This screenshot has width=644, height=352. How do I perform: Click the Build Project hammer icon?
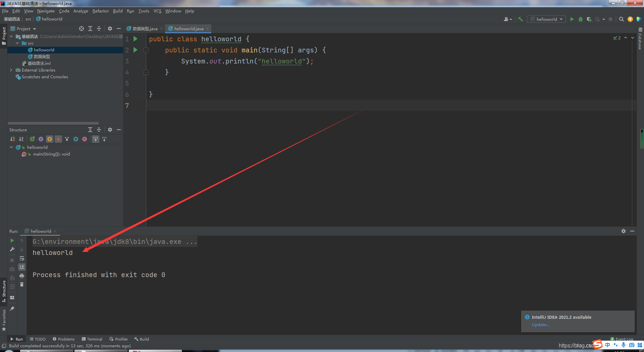pyautogui.click(x=520, y=19)
